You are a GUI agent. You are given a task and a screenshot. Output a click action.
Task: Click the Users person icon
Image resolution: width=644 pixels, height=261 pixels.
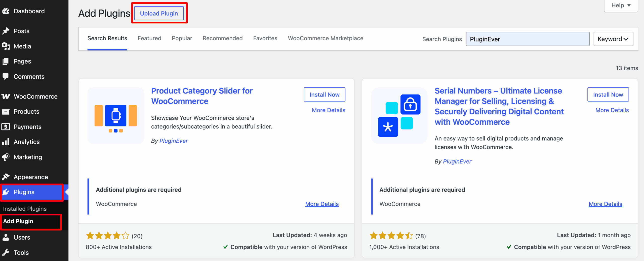(x=6, y=237)
